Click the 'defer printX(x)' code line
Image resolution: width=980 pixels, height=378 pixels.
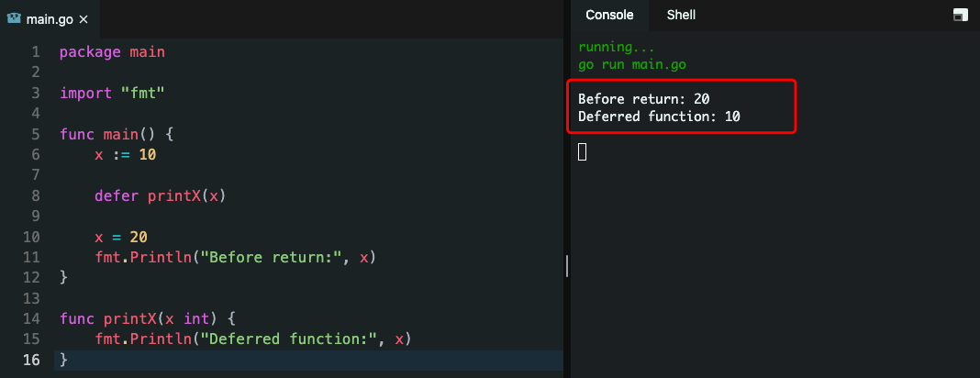(160, 196)
